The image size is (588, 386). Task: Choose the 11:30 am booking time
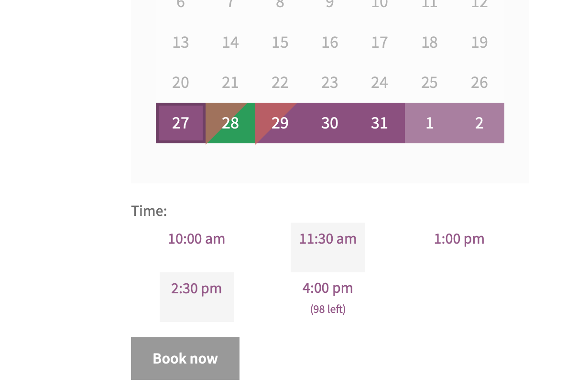tap(327, 238)
